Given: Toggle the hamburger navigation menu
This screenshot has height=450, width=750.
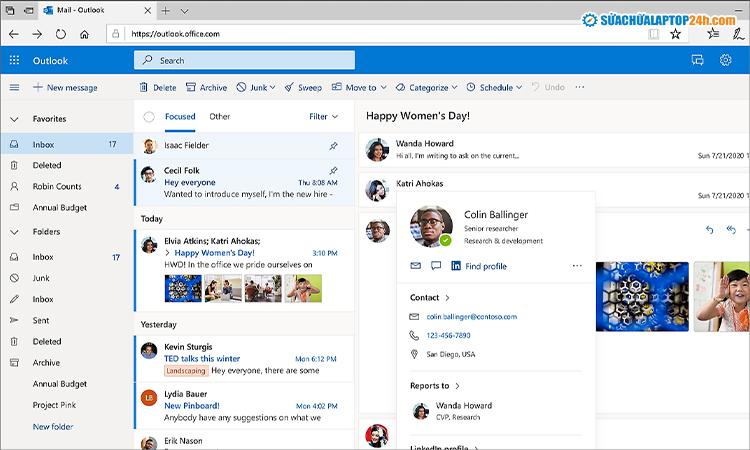Looking at the screenshot, I should (x=14, y=88).
